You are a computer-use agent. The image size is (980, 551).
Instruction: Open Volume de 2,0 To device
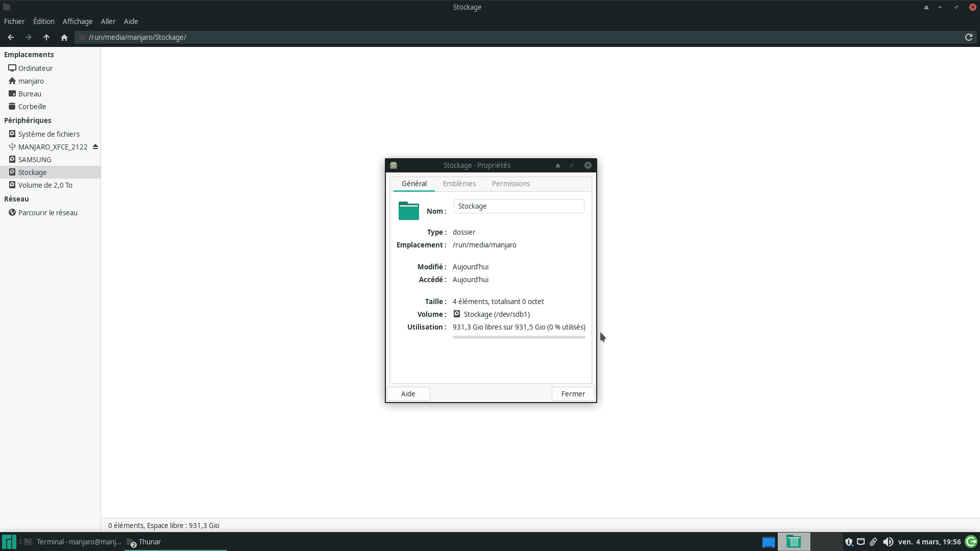(45, 185)
